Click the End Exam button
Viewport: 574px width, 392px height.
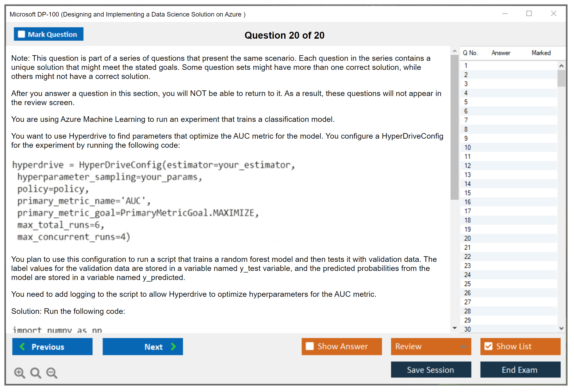(520, 370)
